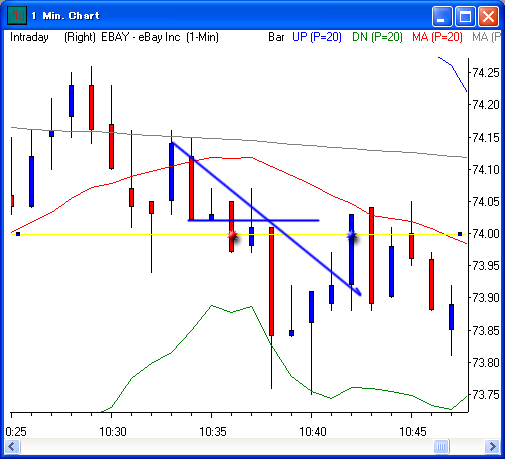Click the scroll right arrow button

492,446
